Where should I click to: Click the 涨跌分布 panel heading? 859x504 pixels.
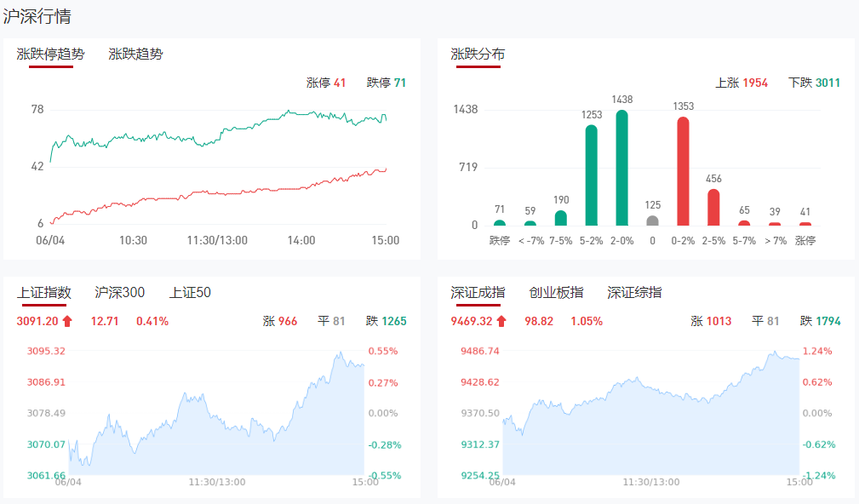478,54
